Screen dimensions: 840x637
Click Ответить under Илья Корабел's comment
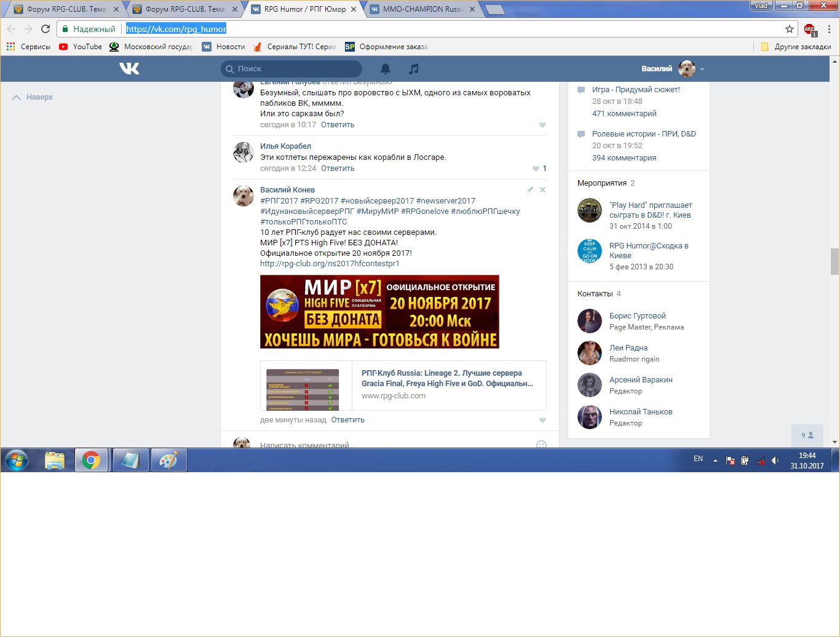338,168
